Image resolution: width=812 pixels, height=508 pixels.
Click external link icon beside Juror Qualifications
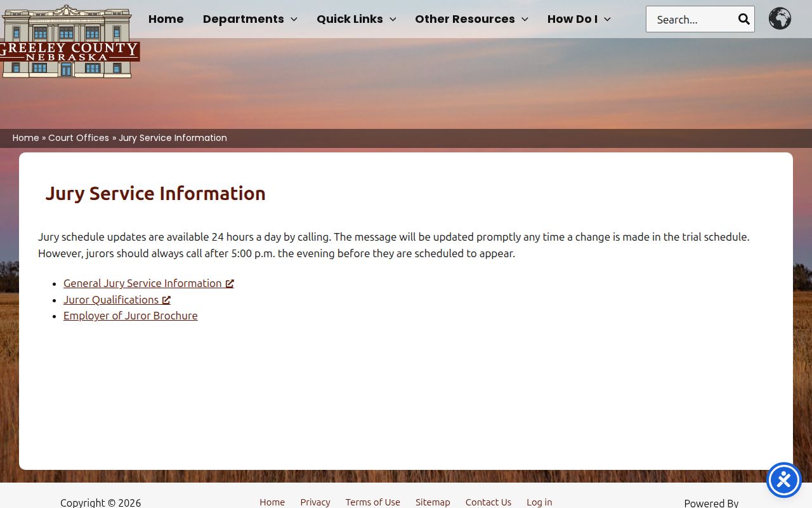(x=166, y=300)
